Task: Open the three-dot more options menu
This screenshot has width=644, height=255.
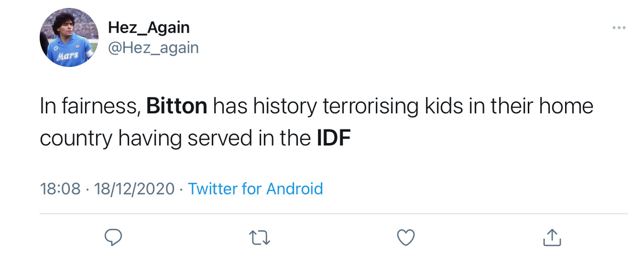Action: 619,28
